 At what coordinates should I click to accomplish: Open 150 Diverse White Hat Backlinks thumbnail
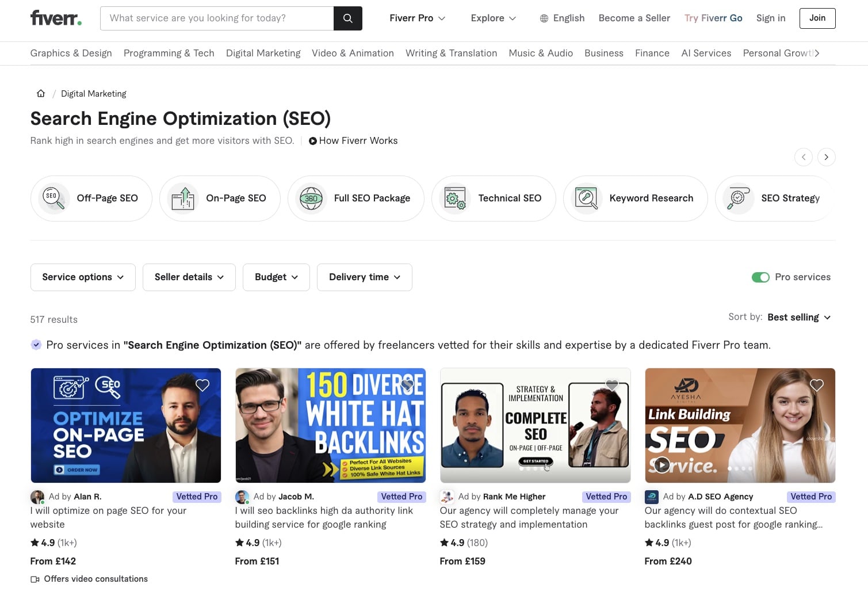(x=331, y=425)
